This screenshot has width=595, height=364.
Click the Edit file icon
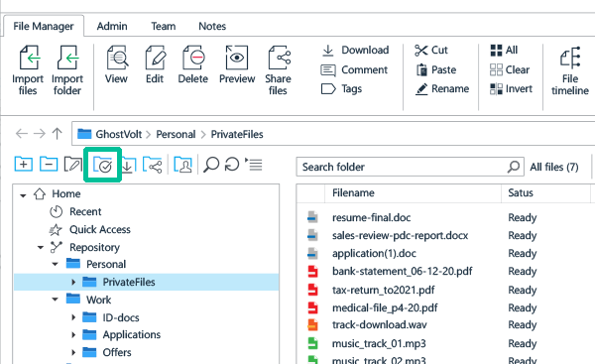156,58
